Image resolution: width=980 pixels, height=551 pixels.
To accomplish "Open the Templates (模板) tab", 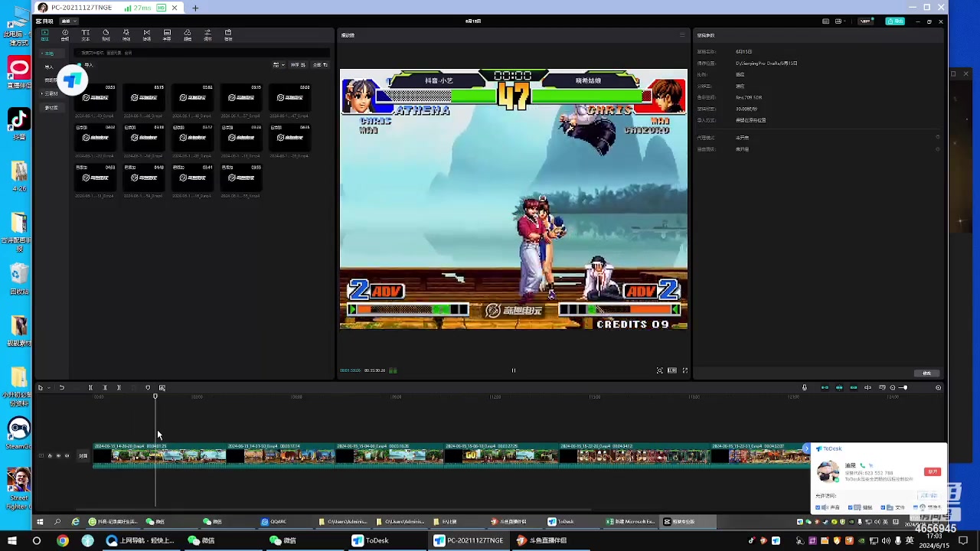I will click(228, 34).
